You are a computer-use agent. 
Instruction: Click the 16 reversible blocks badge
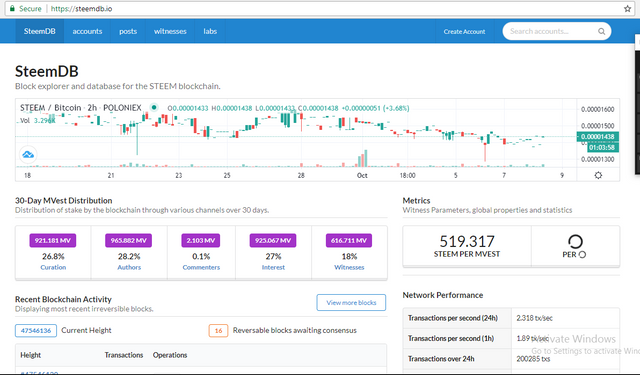[x=218, y=331]
